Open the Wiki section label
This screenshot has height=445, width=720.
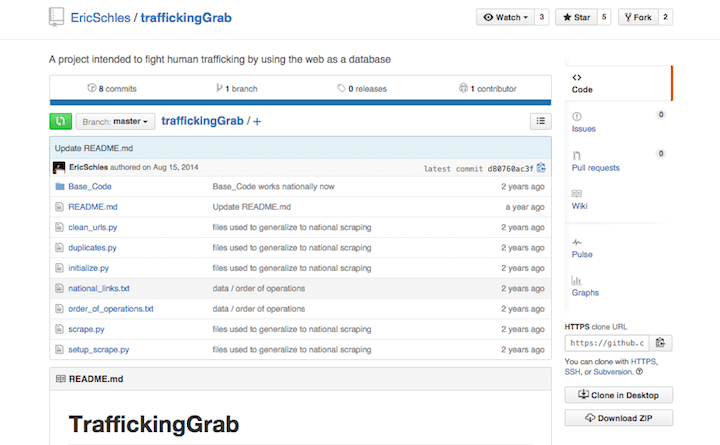(x=579, y=206)
